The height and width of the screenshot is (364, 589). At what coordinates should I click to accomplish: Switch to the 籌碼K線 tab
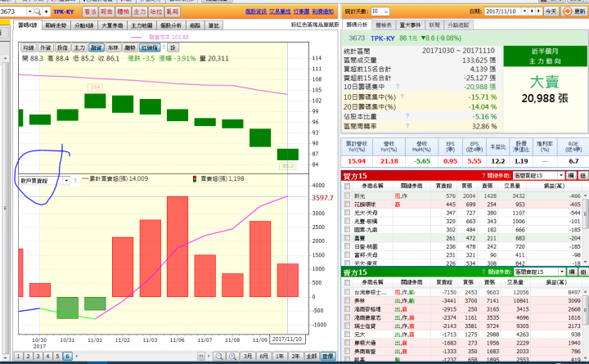(x=28, y=25)
